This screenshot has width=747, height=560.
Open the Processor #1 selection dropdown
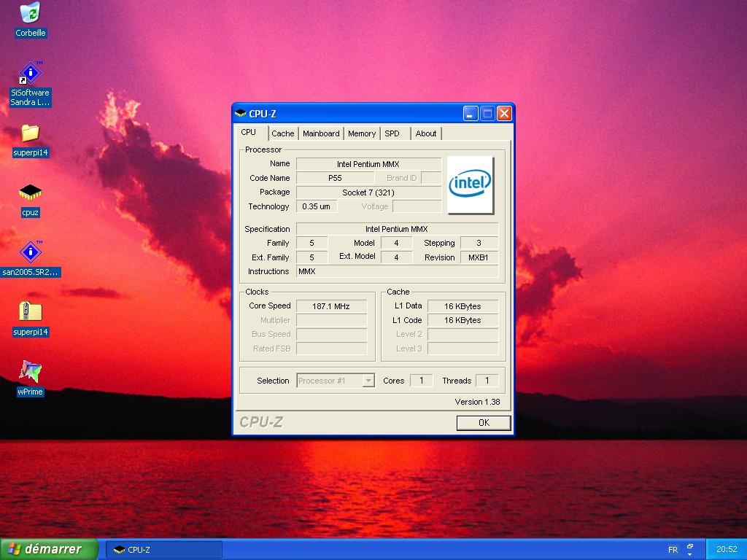point(336,381)
